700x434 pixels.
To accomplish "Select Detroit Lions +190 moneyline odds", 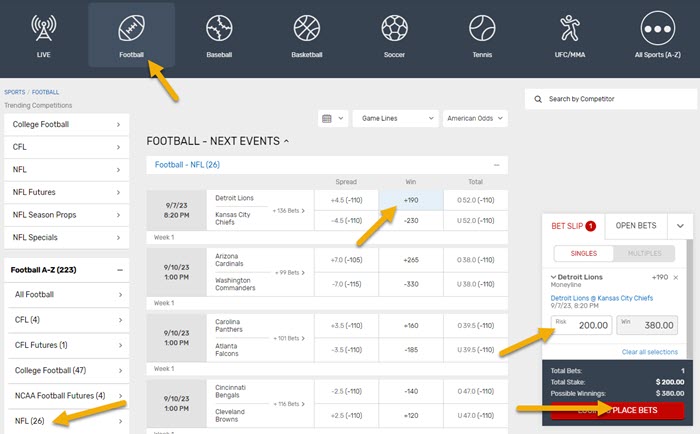I will pyautogui.click(x=410, y=199).
